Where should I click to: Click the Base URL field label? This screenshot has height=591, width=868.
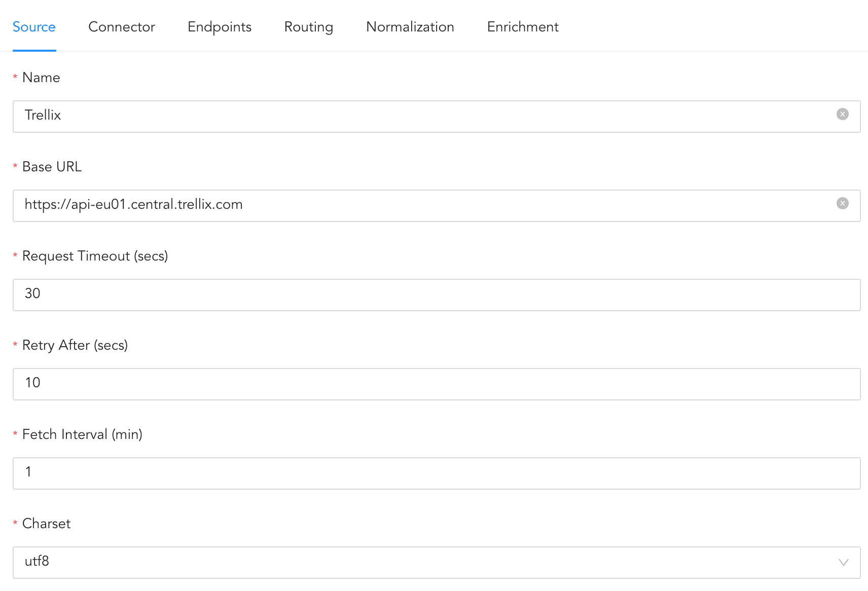click(x=52, y=167)
